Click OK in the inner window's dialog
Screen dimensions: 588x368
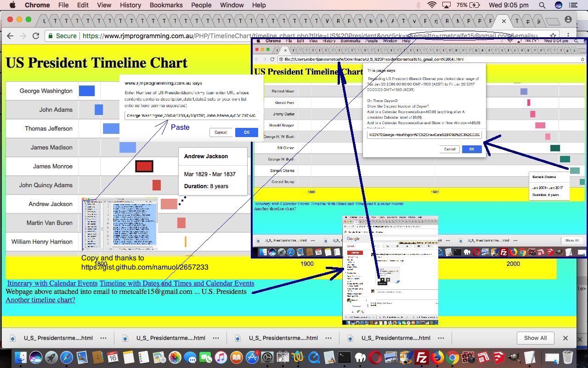coord(472,149)
